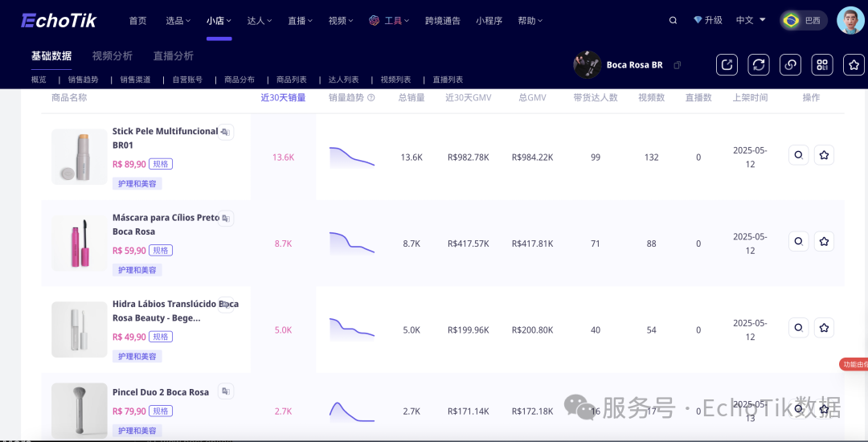Open the 选品 dropdown menu

178,21
